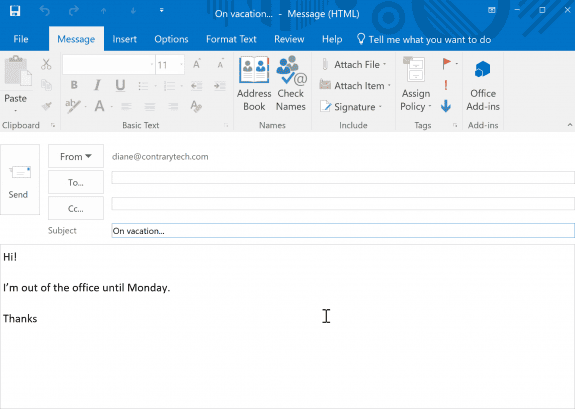Open the Address Book
This screenshot has height=409, width=575.
(254, 84)
